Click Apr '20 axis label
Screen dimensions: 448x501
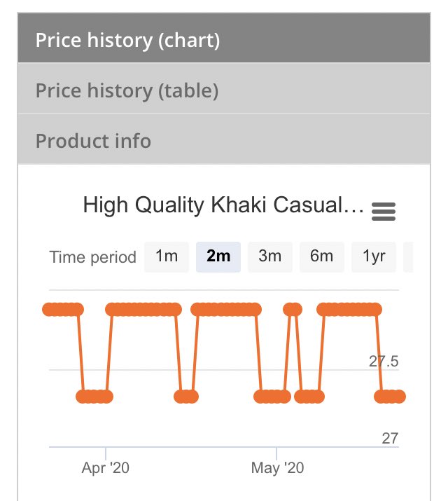[x=106, y=468]
